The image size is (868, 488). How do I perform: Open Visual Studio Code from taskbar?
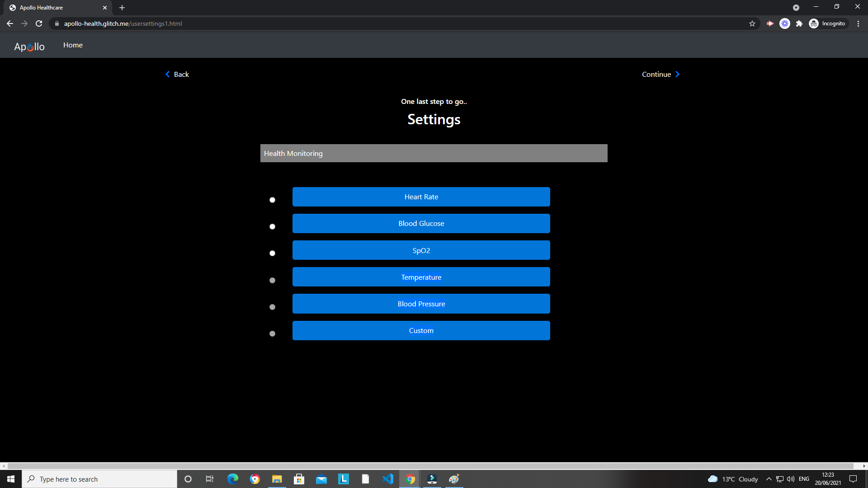[x=387, y=479]
